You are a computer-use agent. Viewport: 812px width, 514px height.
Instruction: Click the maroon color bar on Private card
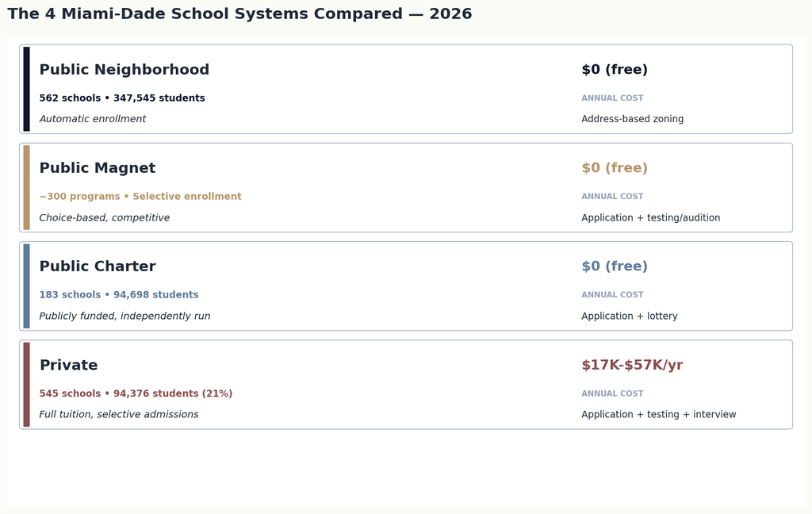[x=26, y=385]
